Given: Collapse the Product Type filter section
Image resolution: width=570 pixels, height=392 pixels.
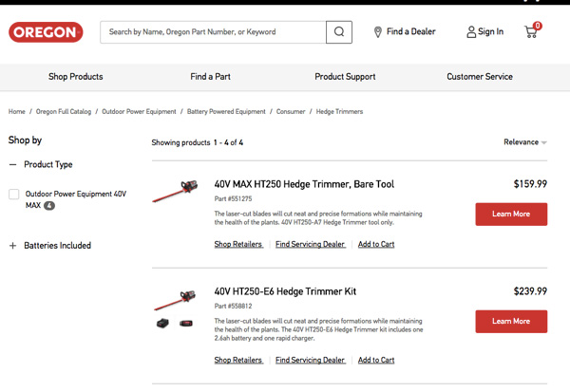Looking at the screenshot, I should tap(13, 164).
